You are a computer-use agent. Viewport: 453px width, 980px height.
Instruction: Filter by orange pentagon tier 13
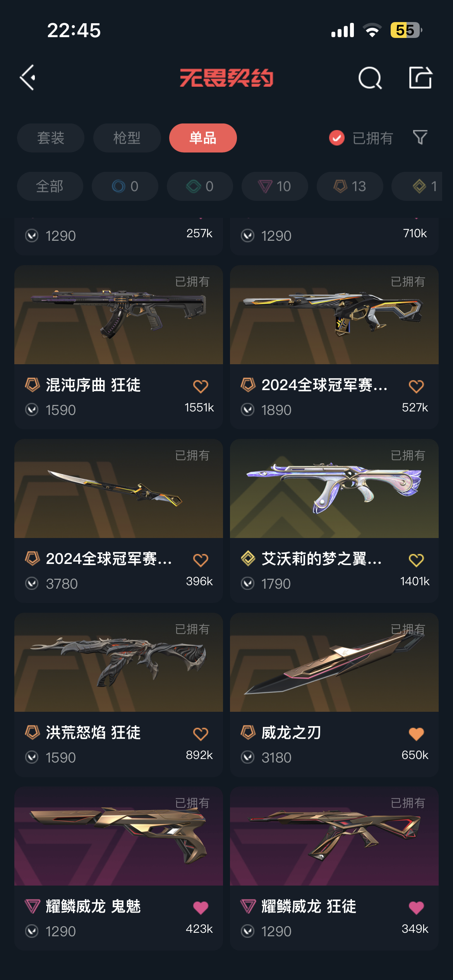point(350,186)
